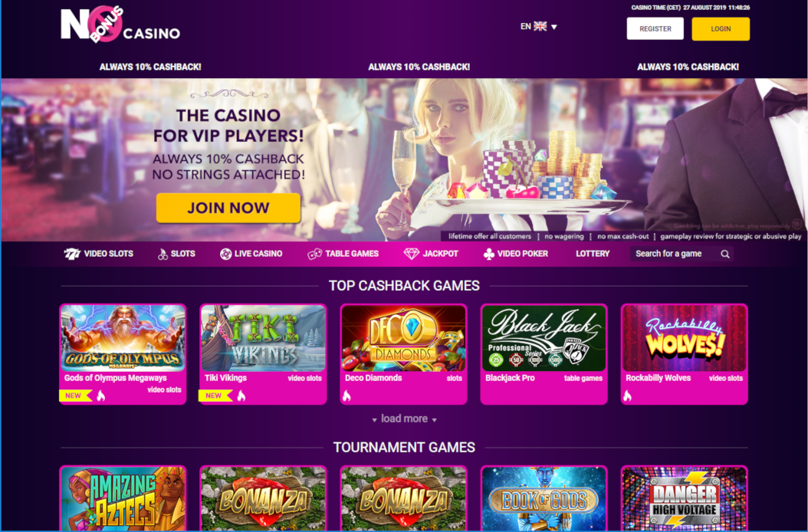Click the dice Table Games icon
Screen dimensions: 808x532
pyautogui.click(x=314, y=254)
